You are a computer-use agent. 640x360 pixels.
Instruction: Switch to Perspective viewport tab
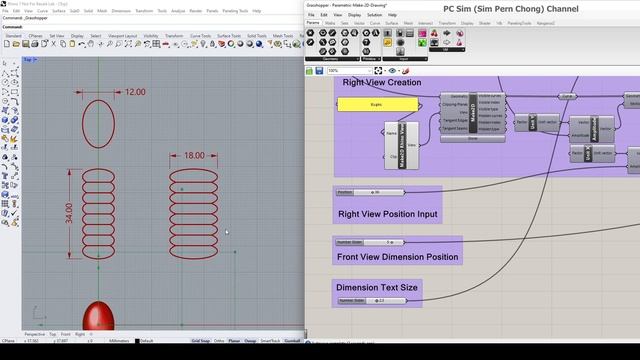point(35,334)
